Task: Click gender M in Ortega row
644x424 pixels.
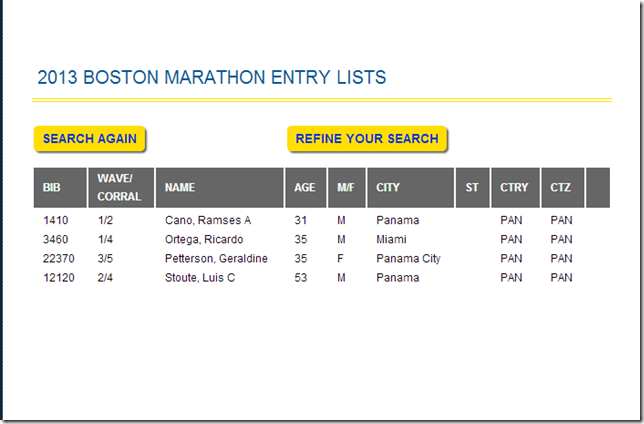Action: pos(341,240)
